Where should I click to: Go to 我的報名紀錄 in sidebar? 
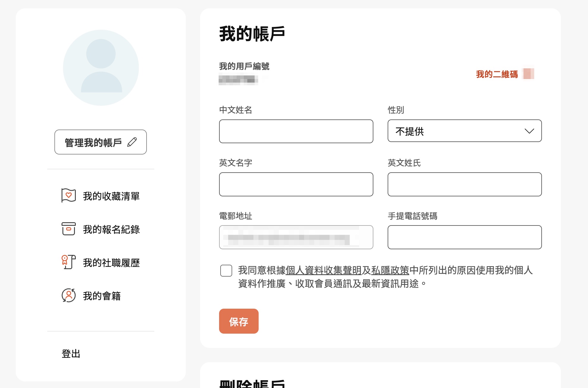click(111, 229)
